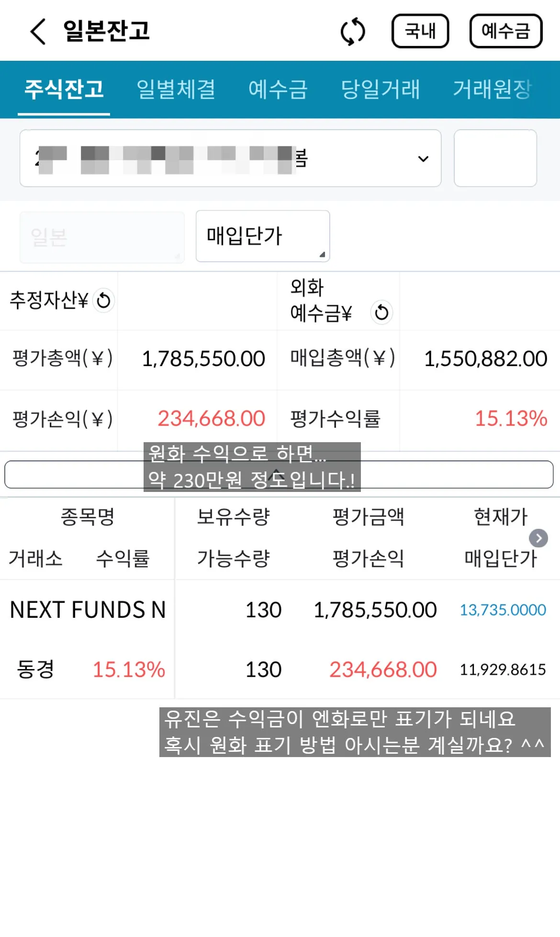Open the 당일거래 tab
The image size is (560, 937).
[381, 89]
